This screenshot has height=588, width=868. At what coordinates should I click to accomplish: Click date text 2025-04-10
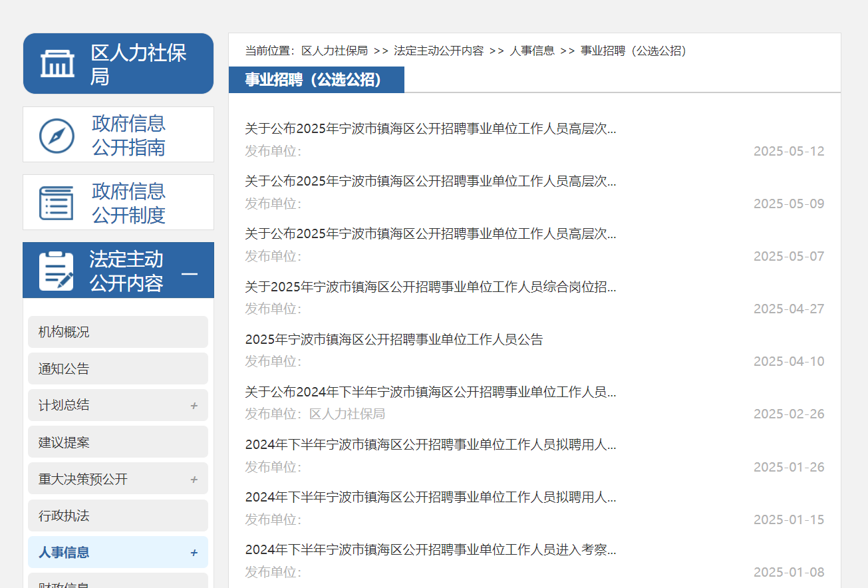coord(789,361)
